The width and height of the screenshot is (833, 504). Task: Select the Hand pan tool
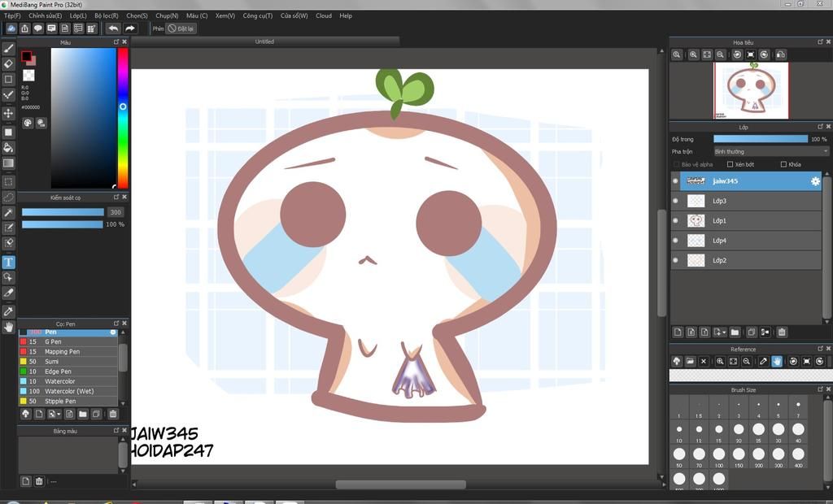pyautogui.click(x=8, y=327)
